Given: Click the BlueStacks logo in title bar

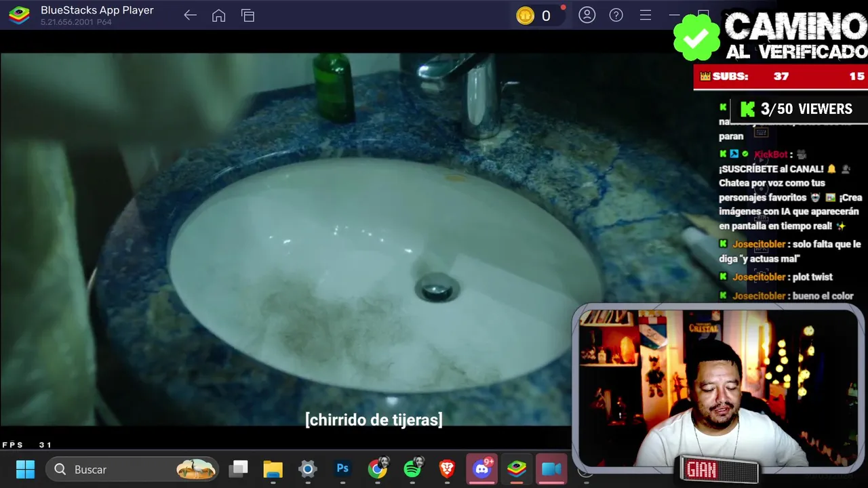Looking at the screenshot, I should click(19, 16).
